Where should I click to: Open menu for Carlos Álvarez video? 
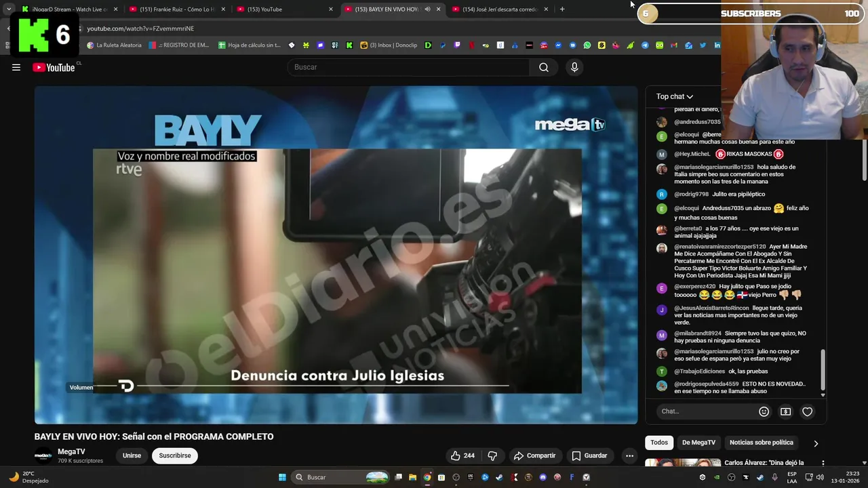click(x=823, y=464)
